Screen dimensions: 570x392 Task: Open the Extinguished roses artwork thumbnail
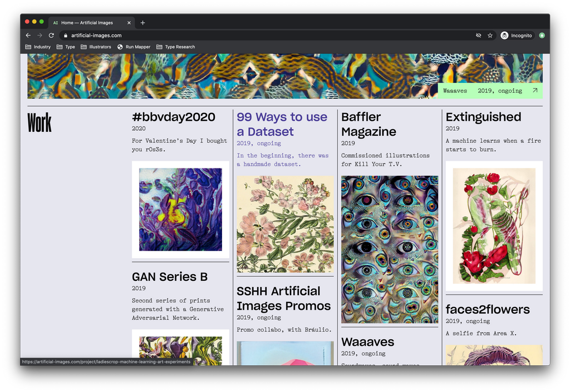pyautogui.click(x=494, y=226)
